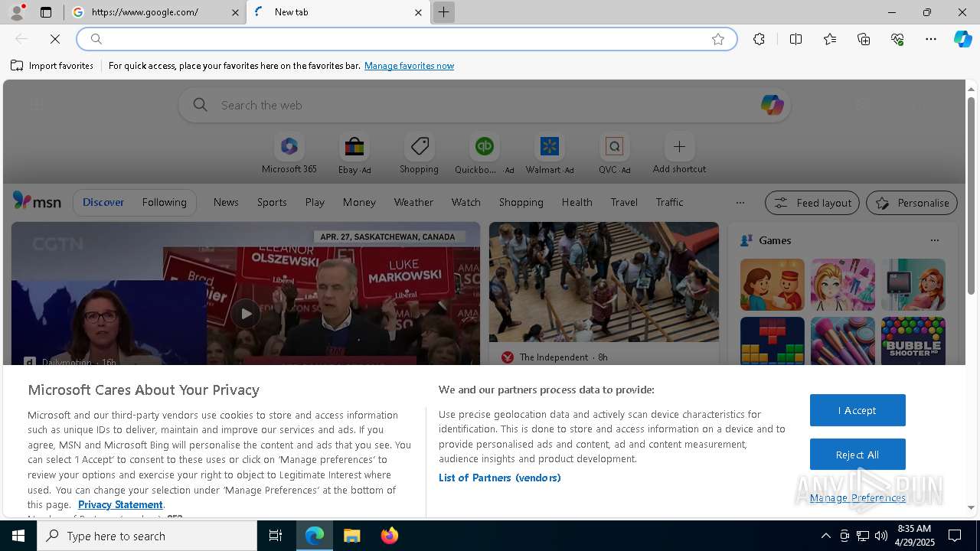This screenshot has height=551, width=980.
Task: Open the Extensions icon
Action: [759, 39]
